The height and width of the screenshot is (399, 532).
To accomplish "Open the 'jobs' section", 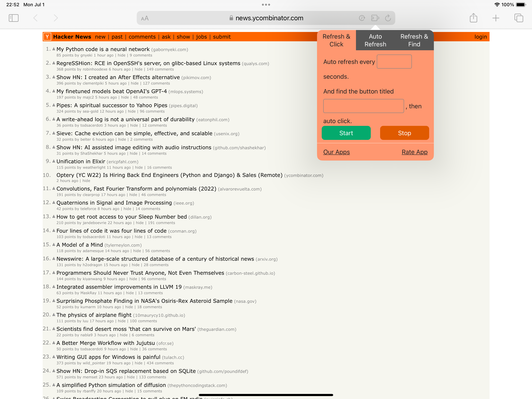I will [201, 37].
